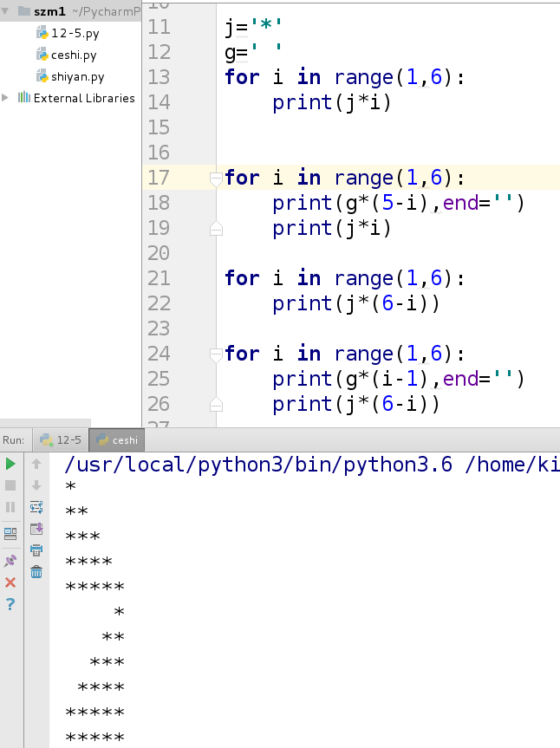This screenshot has height=748, width=560.
Task: Close the Run panel with red X
Action: coord(10,582)
